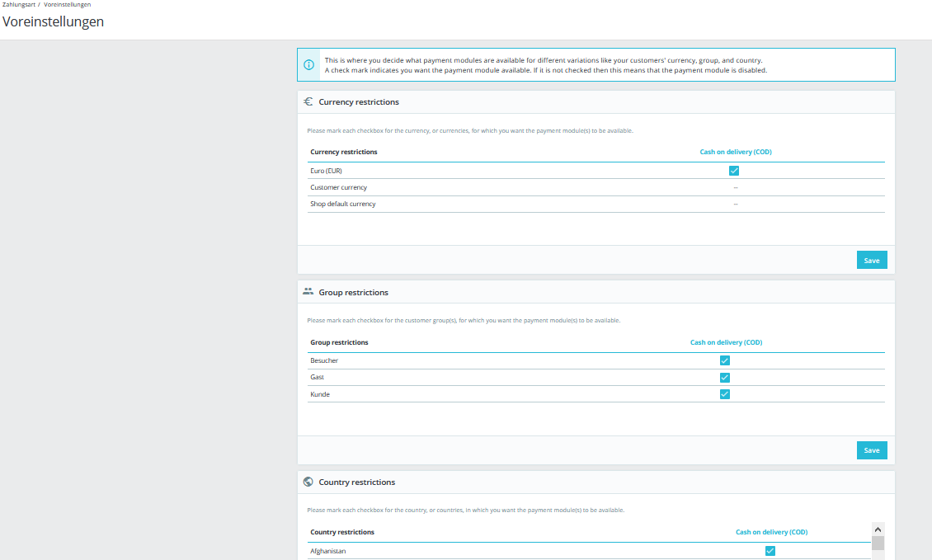
Task: Click the people icon beside Group restrictions
Action: click(308, 291)
